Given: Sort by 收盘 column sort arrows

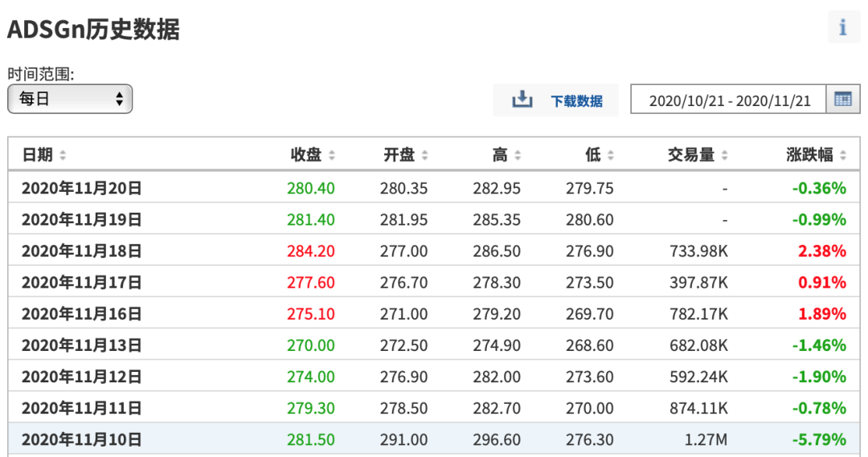Looking at the screenshot, I should point(332,155).
